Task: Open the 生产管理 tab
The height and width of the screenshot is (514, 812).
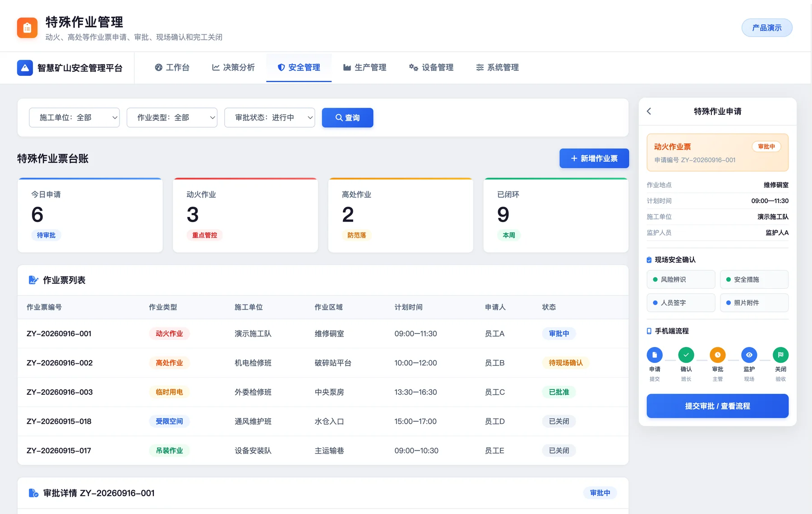Action: pyautogui.click(x=364, y=68)
